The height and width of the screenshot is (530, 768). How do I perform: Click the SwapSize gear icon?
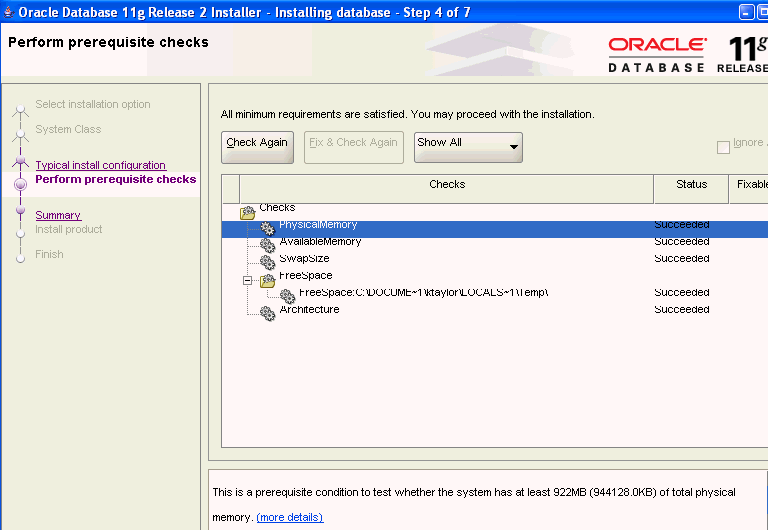[267, 263]
